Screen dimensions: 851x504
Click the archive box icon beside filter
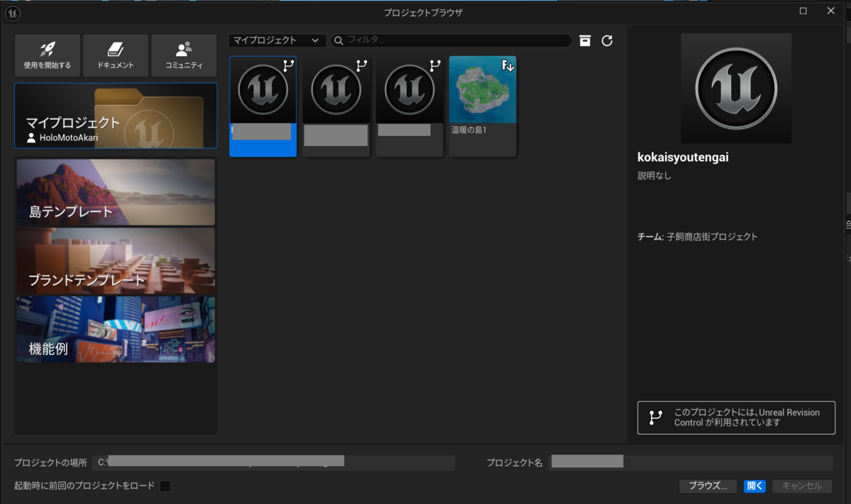tap(585, 40)
